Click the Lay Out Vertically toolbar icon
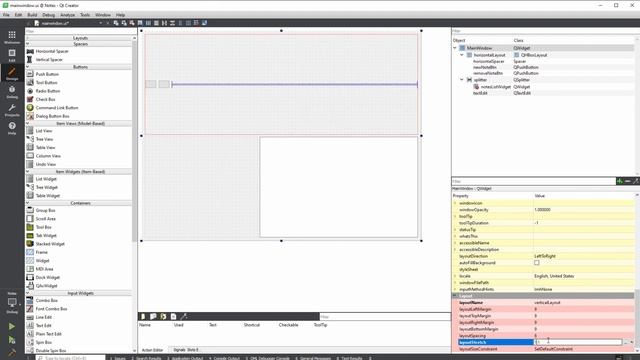640x360 pixels. click(x=156, y=23)
